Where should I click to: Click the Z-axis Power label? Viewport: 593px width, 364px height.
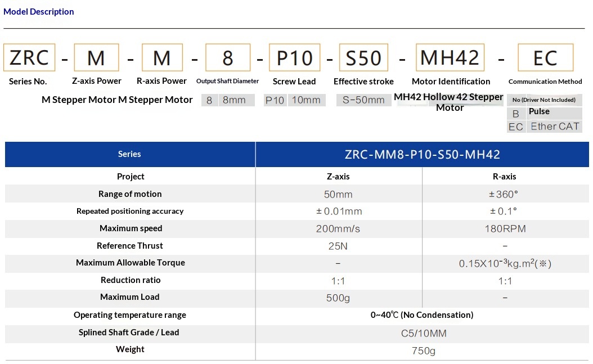point(96,81)
